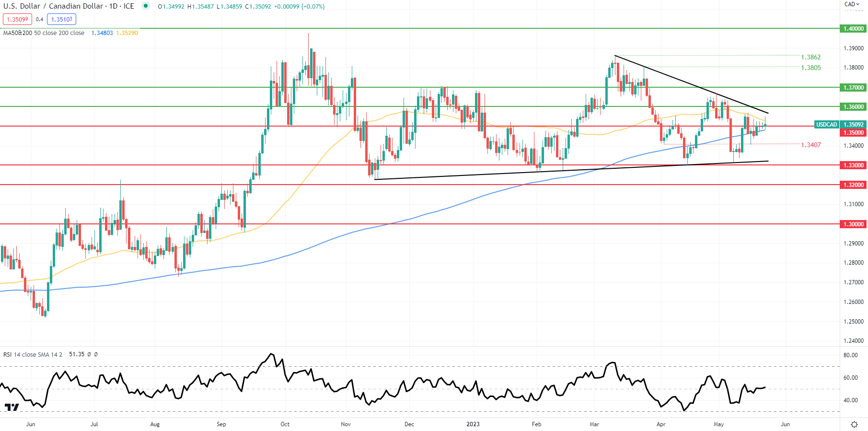Click the close price C1.35092
The width and height of the screenshot is (868, 431).
tap(258, 7)
